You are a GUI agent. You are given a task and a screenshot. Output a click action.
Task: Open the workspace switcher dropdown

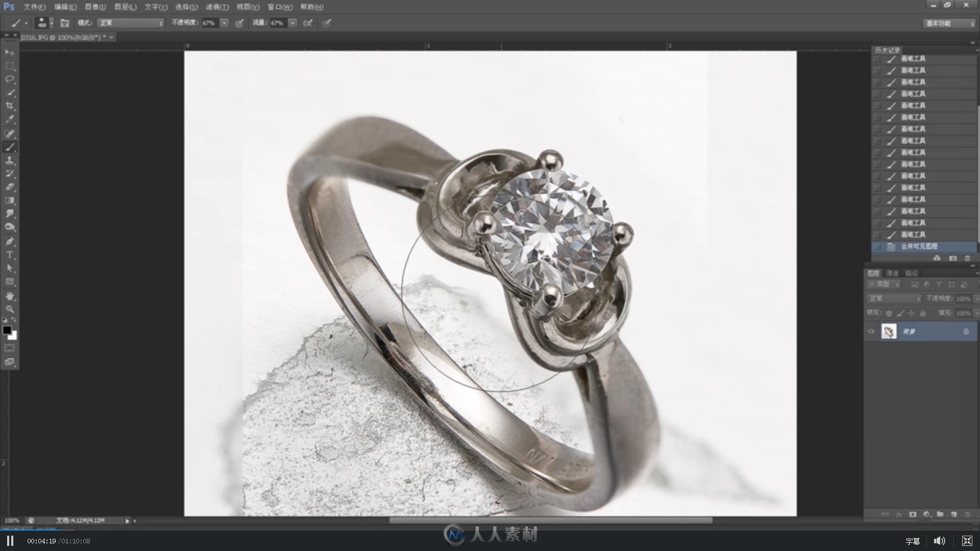pos(949,23)
